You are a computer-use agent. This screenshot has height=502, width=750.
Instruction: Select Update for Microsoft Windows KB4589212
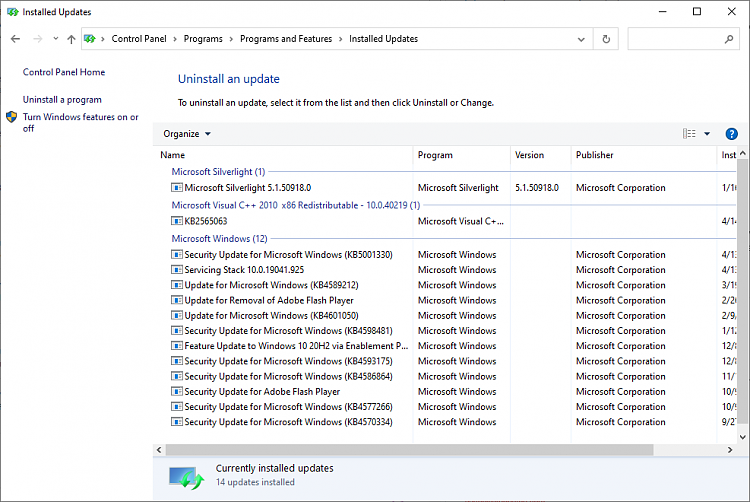click(452, 285)
